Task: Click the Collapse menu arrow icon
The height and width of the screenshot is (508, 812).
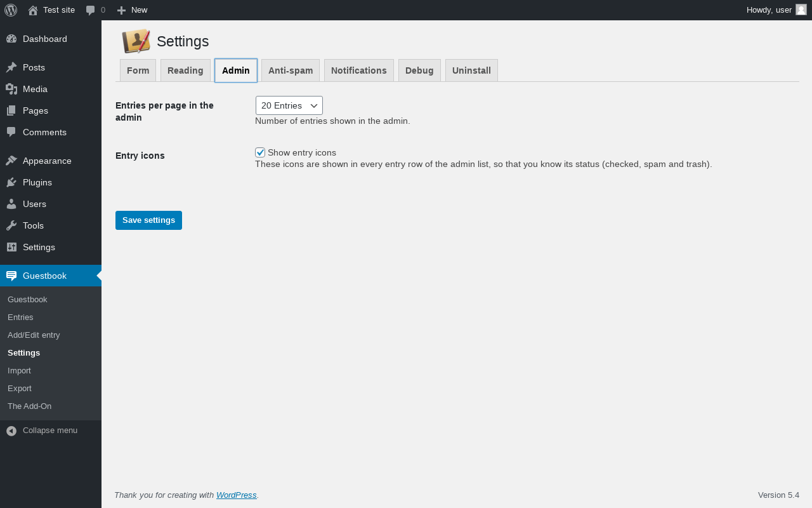Action: [11, 431]
